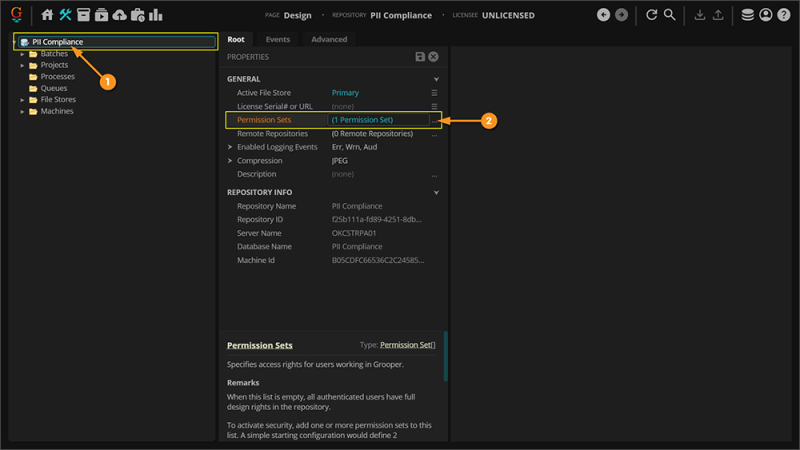The image size is (800, 450).
Task: Click the Home page icon
Action: tap(47, 15)
